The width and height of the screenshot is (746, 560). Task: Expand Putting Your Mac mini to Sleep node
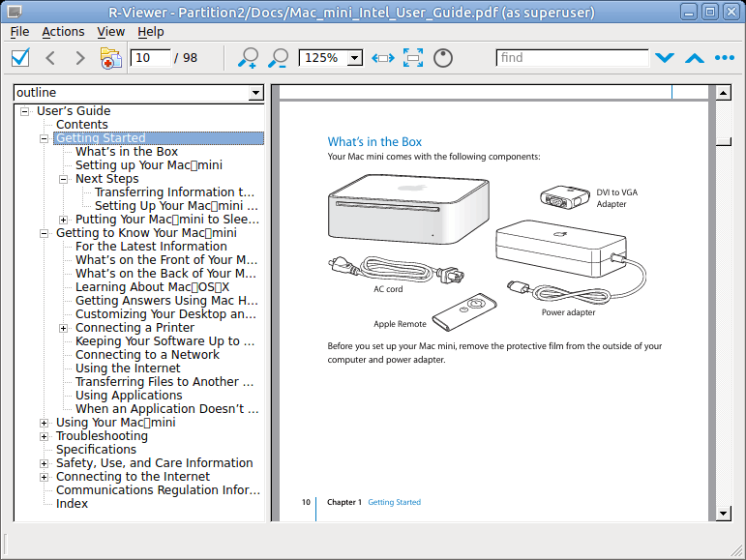pos(63,220)
